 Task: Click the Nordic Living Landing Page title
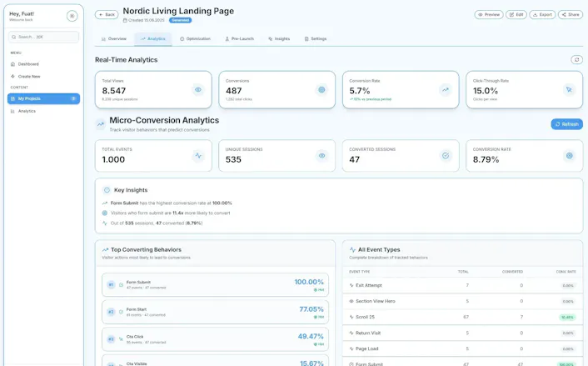(178, 11)
